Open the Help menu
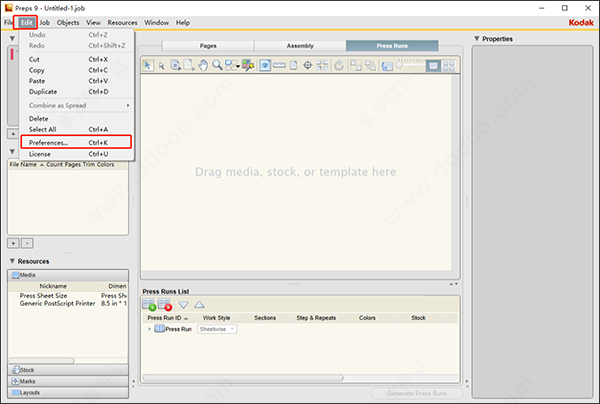The width and height of the screenshot is (600, 404). point(183,23)
